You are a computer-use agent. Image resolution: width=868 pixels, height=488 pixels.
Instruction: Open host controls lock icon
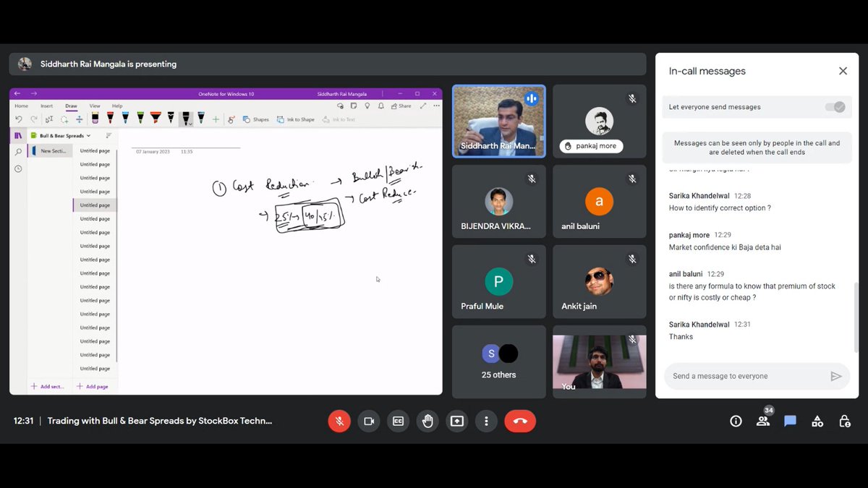[x=844, y=421]
